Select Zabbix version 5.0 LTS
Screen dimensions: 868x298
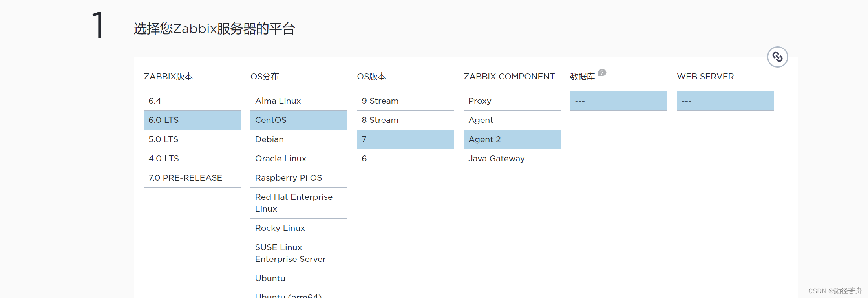[x=192, y=139]
